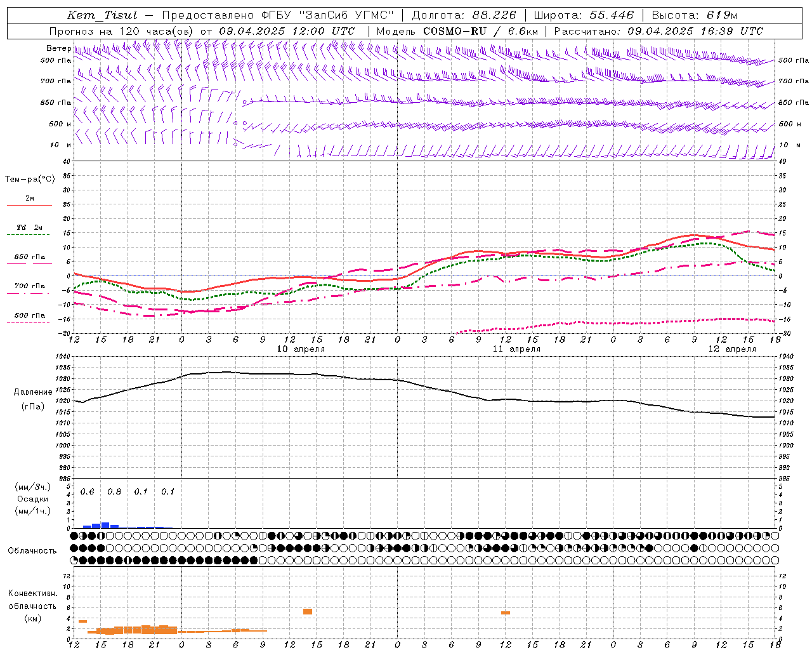Click the 'Осадки' precipitation label
Viewport: 812px width, 650px height.
click(x=33, y=499)
